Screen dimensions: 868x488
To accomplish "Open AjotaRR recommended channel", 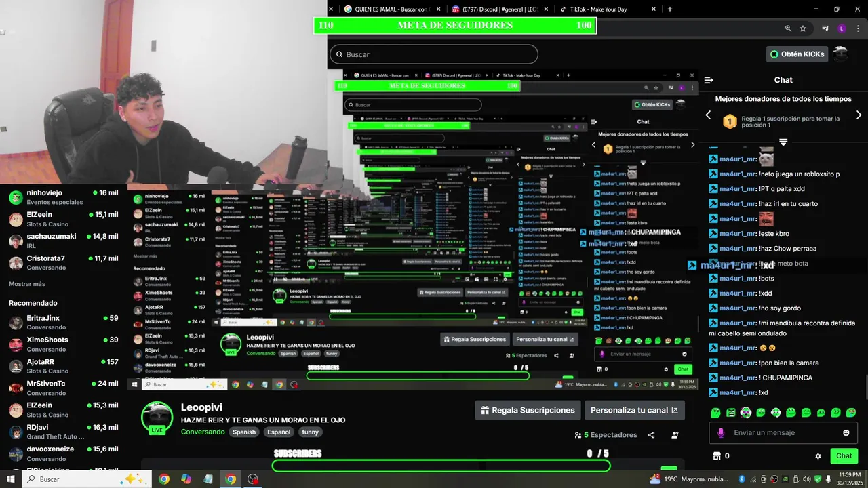I will coord(64,366).
